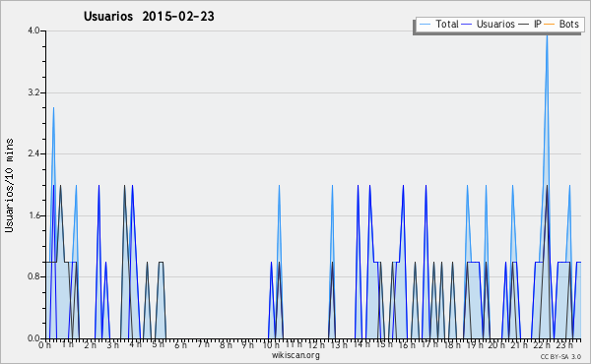
Task: Click the wikiscan.org label below the chart
Action: point(295,355)
